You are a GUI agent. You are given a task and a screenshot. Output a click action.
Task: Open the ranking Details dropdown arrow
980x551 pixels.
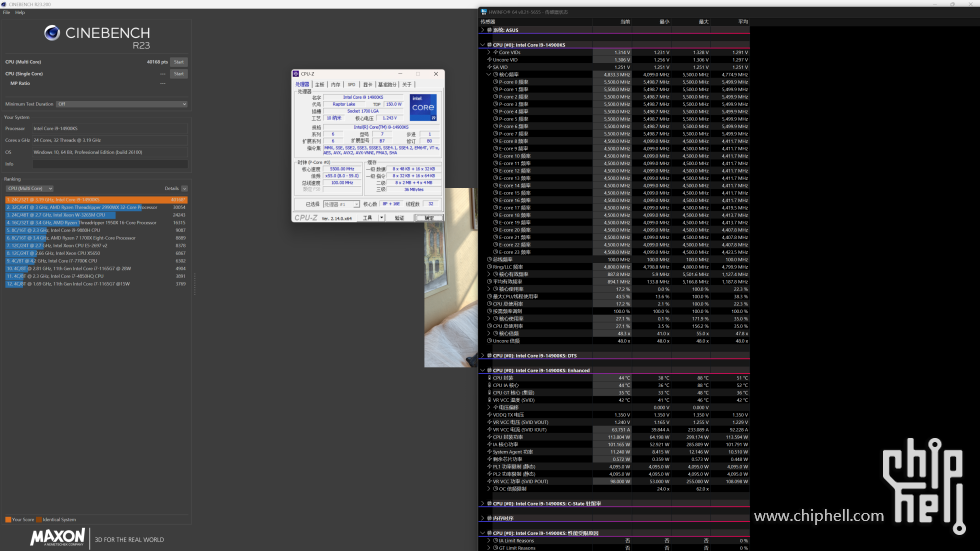(x=184, y=189)
